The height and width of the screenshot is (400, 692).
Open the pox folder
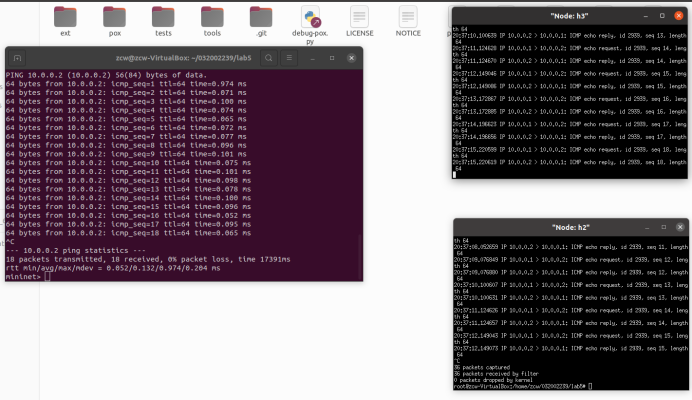pyautogui.click(x=114, y=21)
